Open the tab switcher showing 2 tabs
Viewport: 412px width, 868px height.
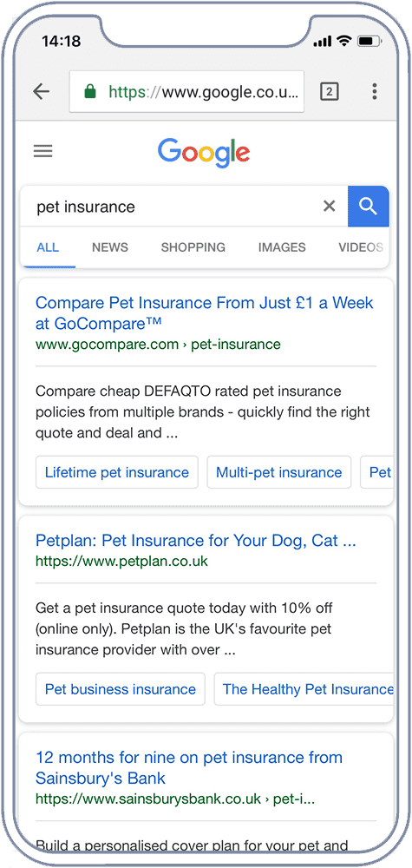tap(329, 91)
